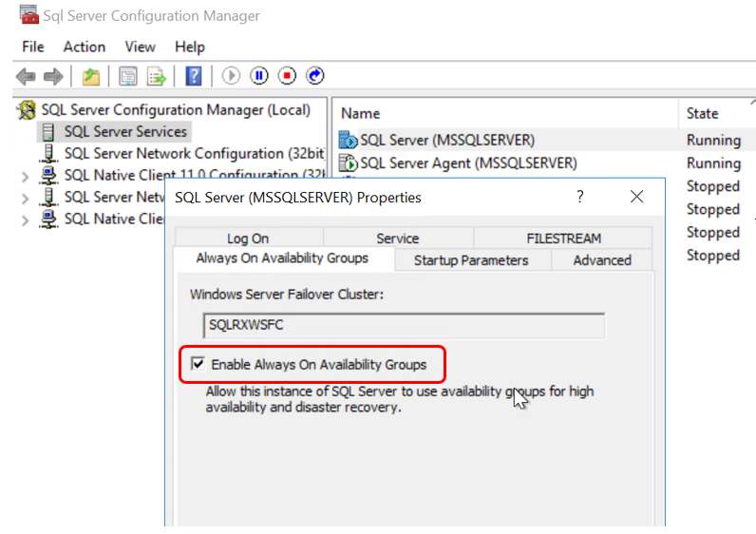
Task: Expand the bottom SQL Native Client node
Action: (25, 220)
